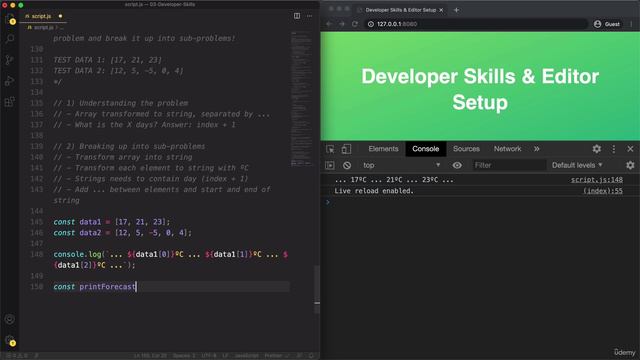640x360 pixels.
Task: Open the Explorer view in VS Code activity bar
Action: [x=10, y=18]
